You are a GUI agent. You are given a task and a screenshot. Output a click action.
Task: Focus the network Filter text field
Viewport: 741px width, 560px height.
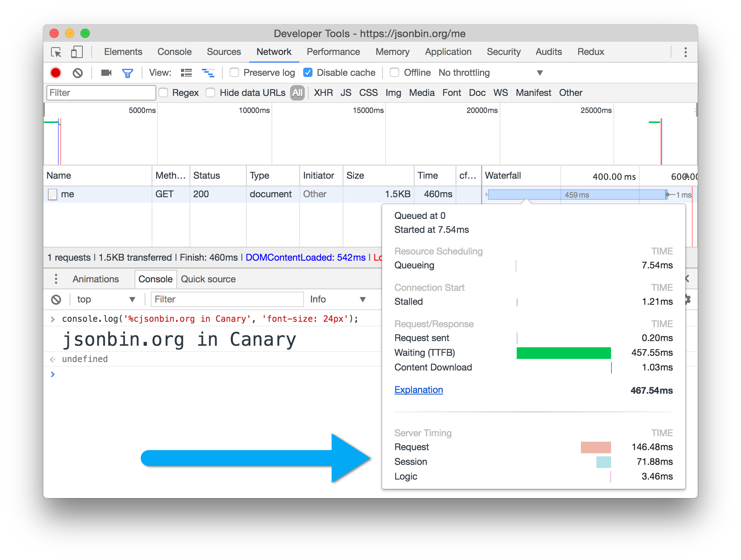(x=101, y=93)
